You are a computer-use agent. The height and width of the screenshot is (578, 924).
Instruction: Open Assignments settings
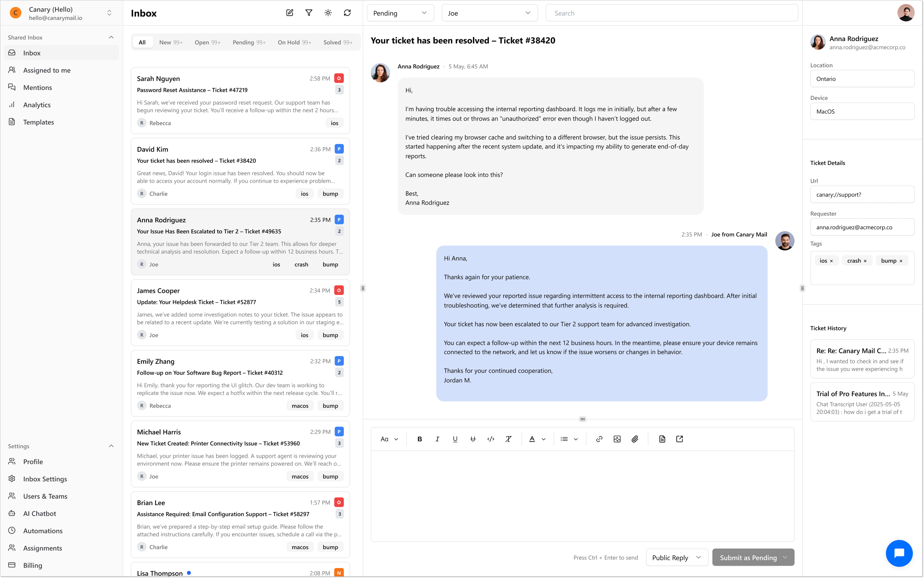coord(61,548)
